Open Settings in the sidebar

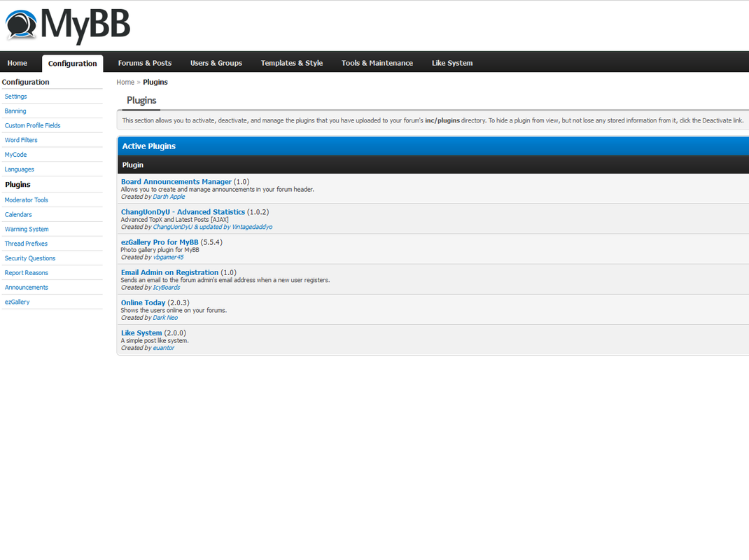16,97
